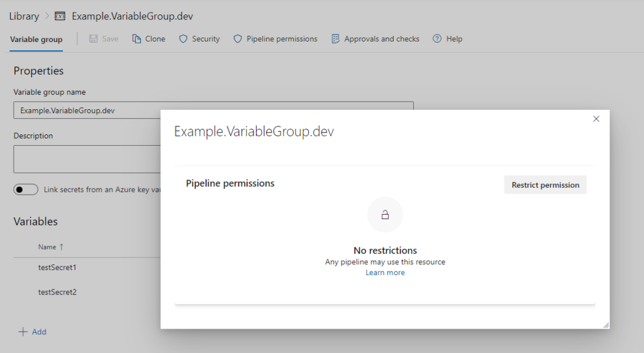Toggle Link secrets from Azure key vault
The height and width of the screenshot is (353, 644).
[x=26, y=190]
